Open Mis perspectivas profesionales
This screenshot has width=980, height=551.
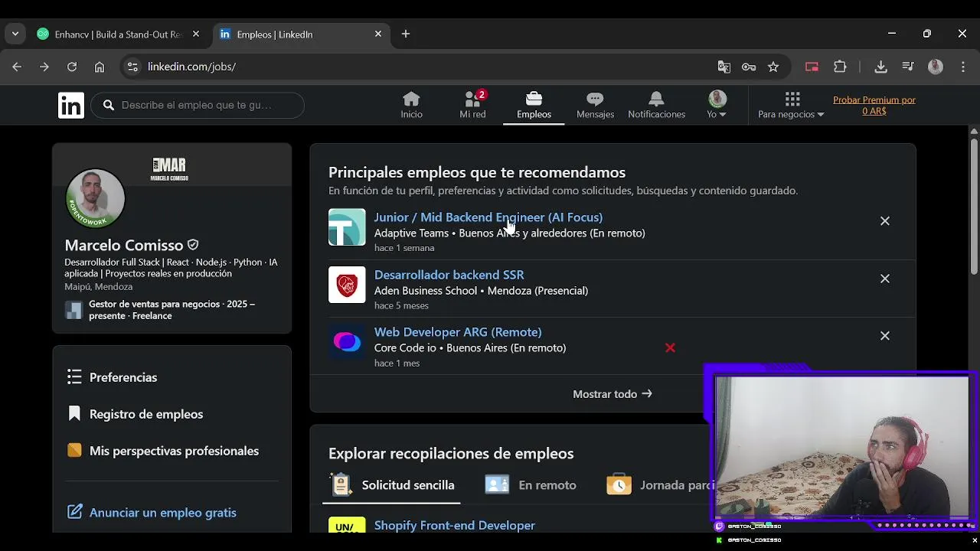(x=162, y=451)
